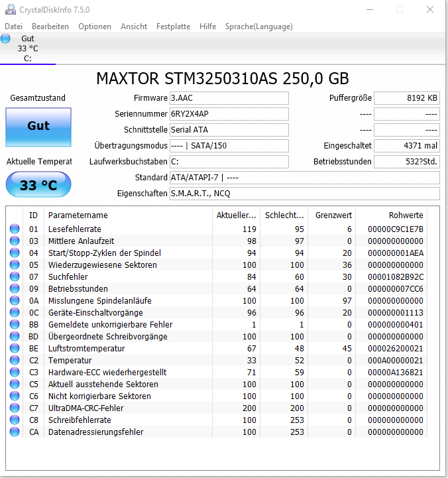Screen dimensions: 448x478
Task: Click the Seriennummer field 6RY2X4AP
Action: click(229, 114)
